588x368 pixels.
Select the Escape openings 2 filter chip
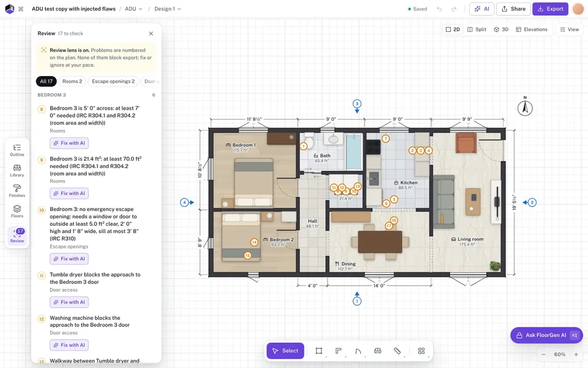(113, 81)
